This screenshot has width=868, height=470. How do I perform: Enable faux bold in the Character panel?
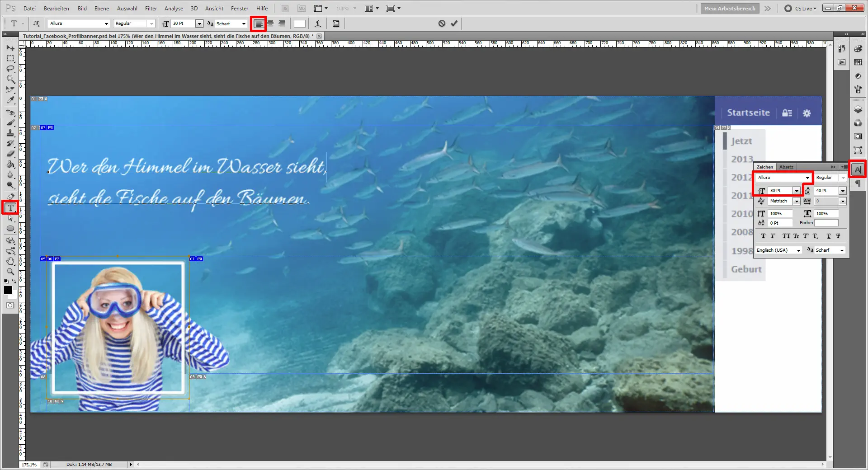click(763, 235)
